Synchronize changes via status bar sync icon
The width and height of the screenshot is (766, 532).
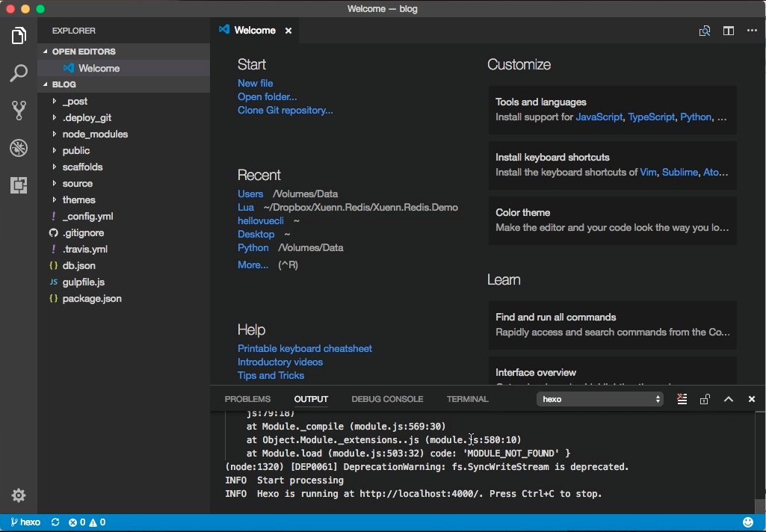click(55, 522)
